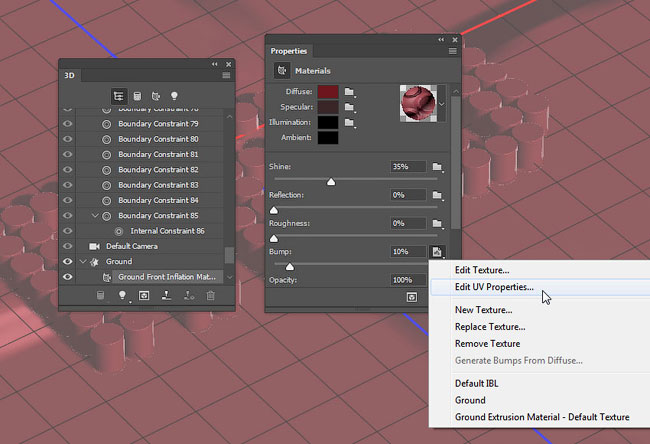The image size is (650, 444).
Task: Open the Illumination texture folder icon
Action: click(349, 122)
